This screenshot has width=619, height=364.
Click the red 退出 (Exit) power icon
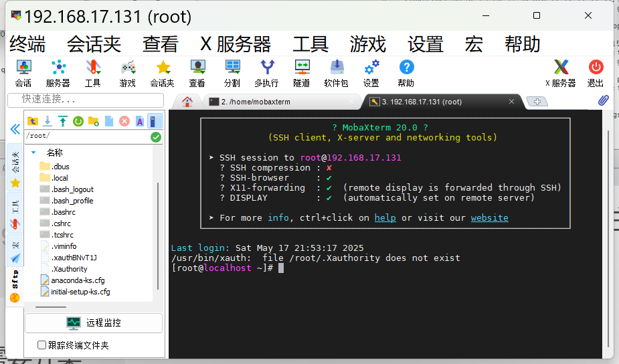pos(596,73)
